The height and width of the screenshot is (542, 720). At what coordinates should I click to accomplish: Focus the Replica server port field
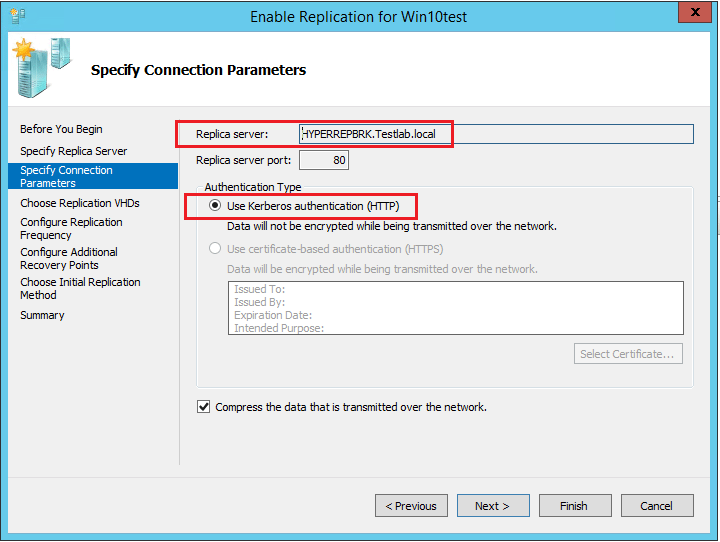[324, 160]
